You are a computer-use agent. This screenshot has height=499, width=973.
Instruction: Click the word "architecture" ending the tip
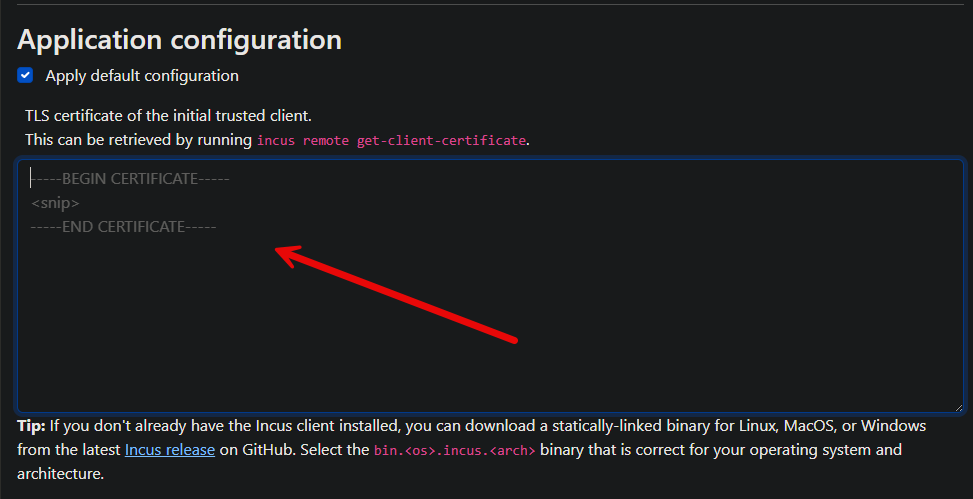60,473
